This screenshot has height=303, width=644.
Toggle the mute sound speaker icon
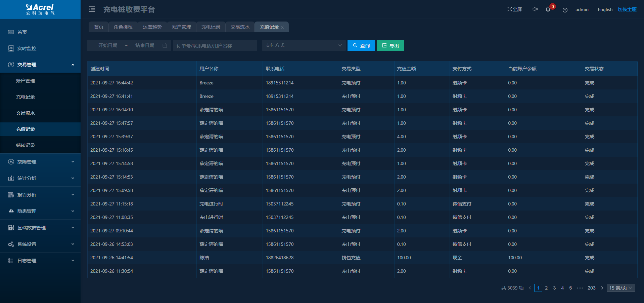tap(535, 9)
